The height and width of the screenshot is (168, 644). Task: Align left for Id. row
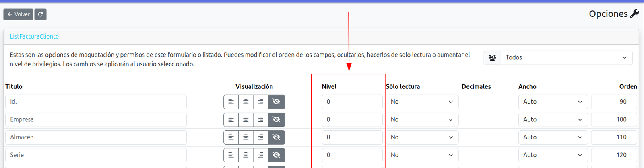point(231,102)
